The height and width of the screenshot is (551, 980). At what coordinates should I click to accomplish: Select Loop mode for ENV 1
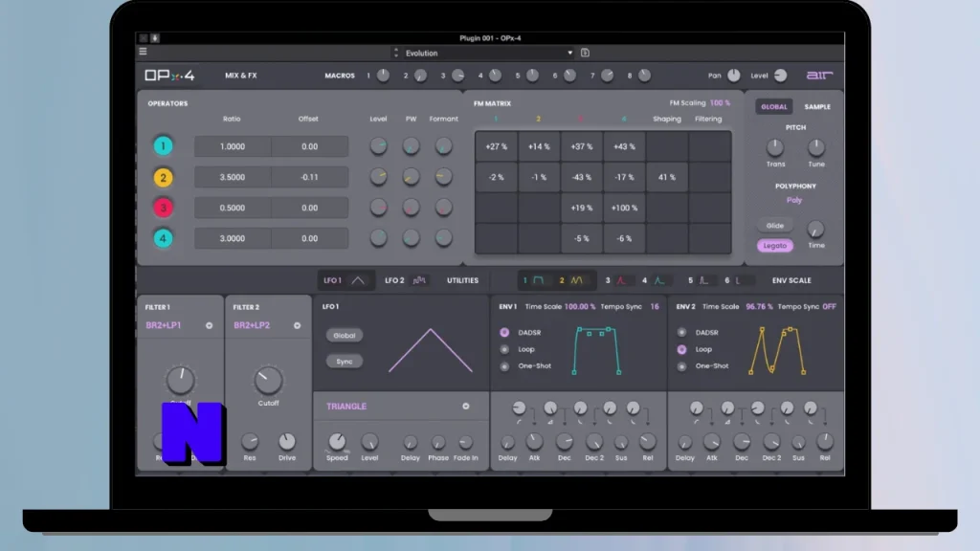click(504, 349)
